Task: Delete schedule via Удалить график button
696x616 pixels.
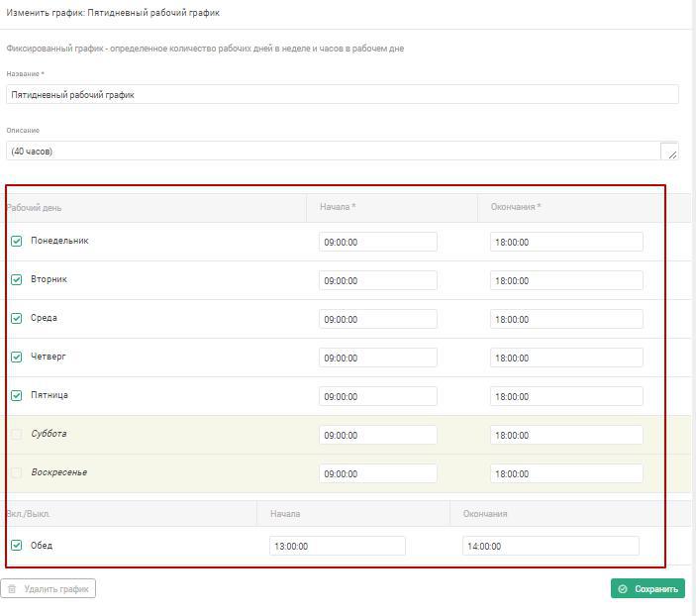Action: (48, 589)
